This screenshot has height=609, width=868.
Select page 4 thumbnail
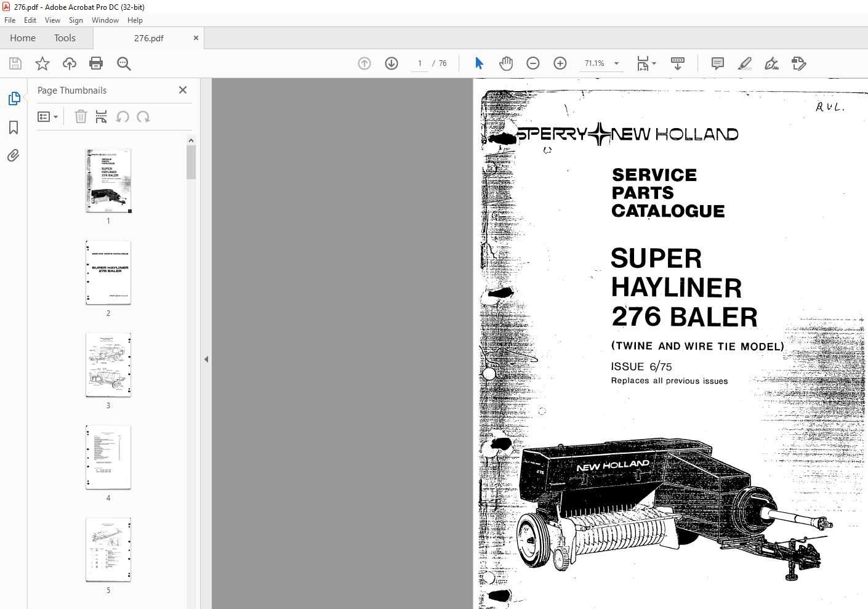(108, 458)
